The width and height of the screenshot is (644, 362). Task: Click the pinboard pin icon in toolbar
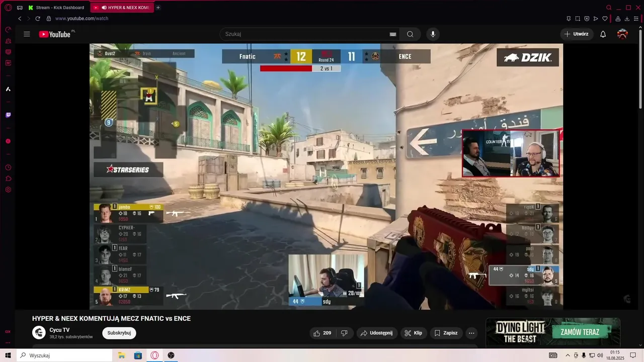[569, 19]
